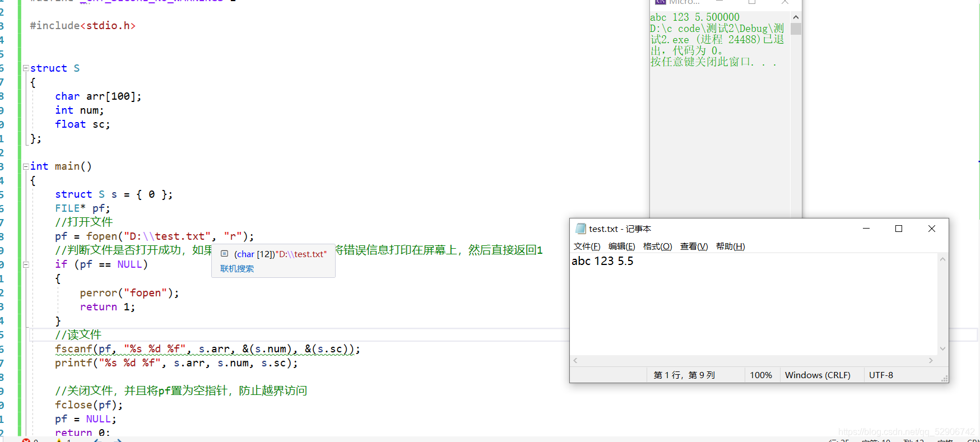The image size is (980, 442).
Task: Click the tooltip's string constant icon
Action: [225, 254]
